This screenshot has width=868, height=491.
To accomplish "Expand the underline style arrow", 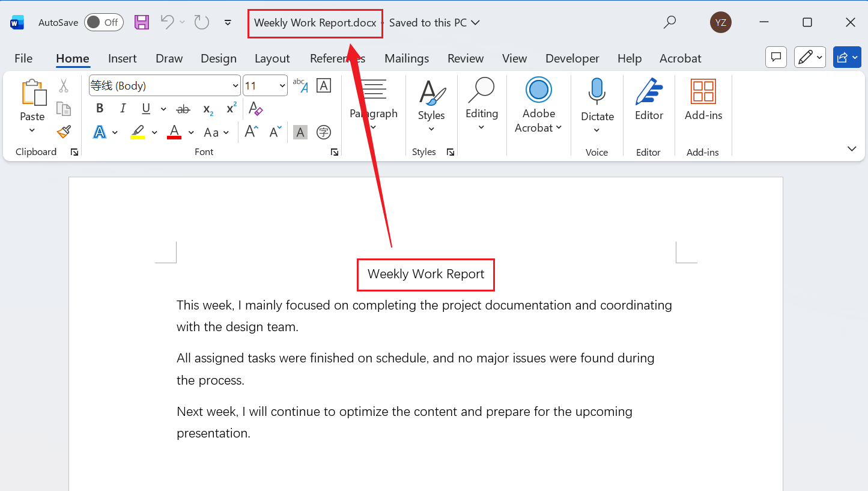I will click(163, 109).
